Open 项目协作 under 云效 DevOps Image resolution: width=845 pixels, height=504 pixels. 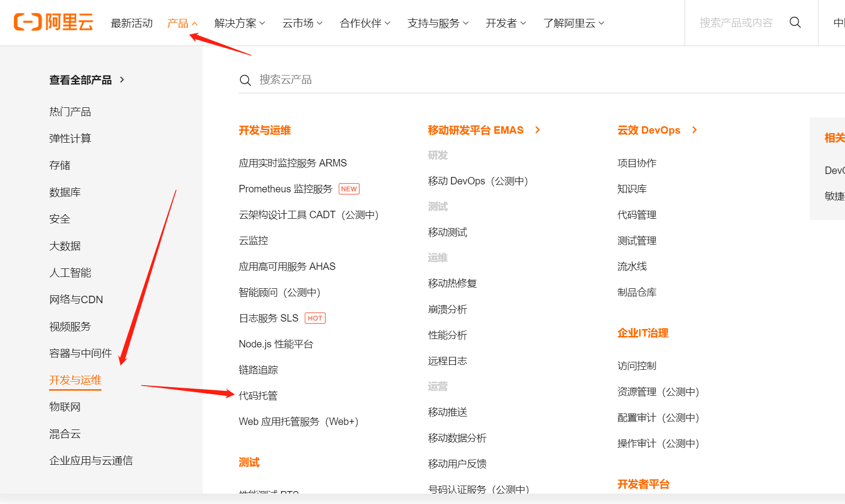pyautogui.click(x=637, y=163)
